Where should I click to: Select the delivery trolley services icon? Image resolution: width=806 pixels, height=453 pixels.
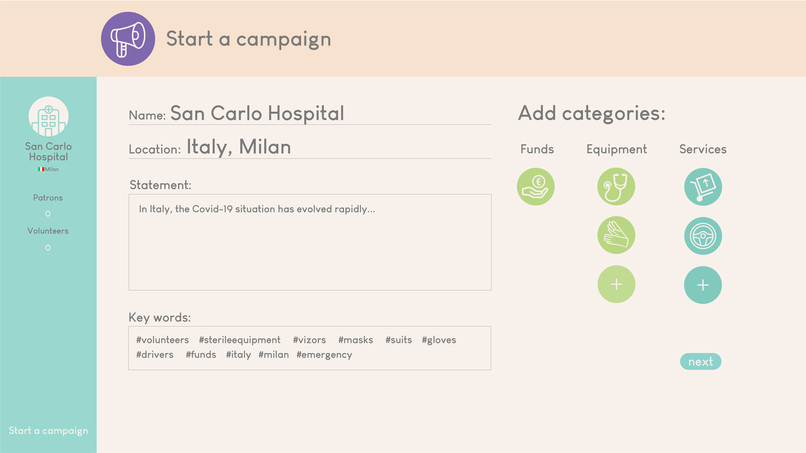(x=703, y=187)
